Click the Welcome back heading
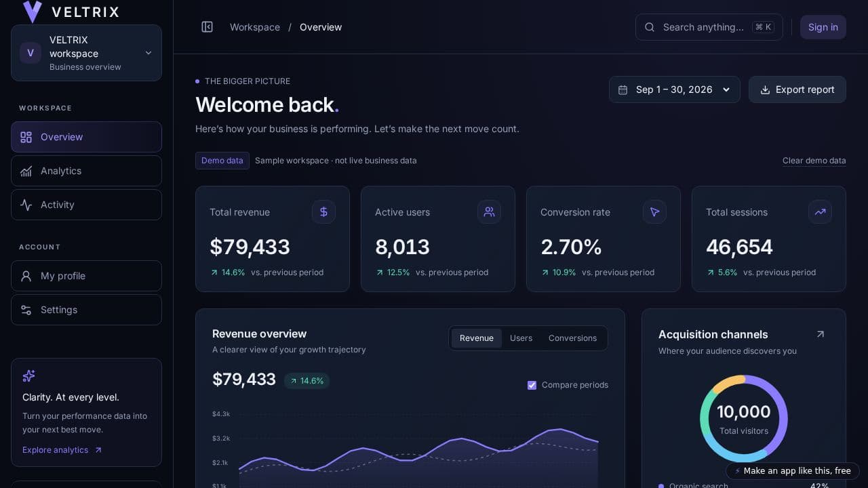The image size is (868, 488). [267, 104]
